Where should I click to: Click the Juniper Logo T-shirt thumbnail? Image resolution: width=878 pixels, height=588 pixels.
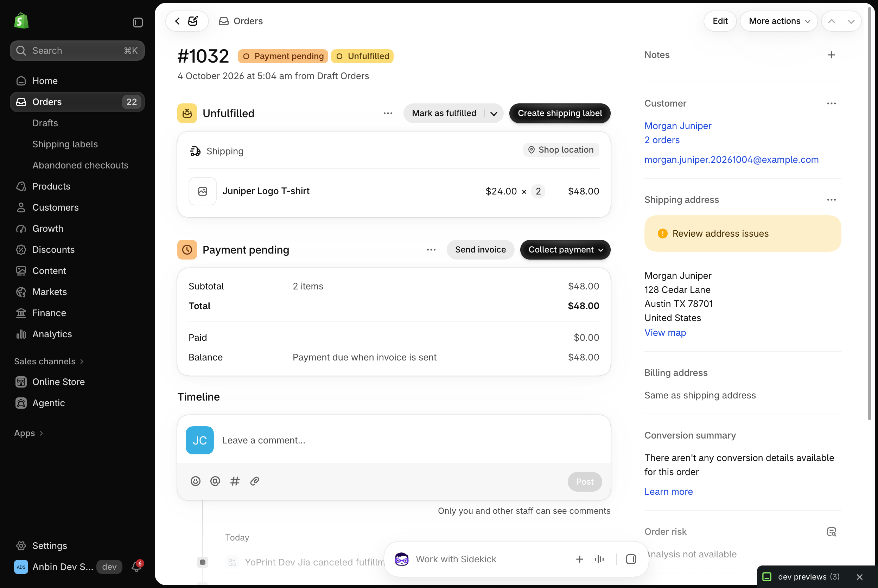(x=203, y=191)
